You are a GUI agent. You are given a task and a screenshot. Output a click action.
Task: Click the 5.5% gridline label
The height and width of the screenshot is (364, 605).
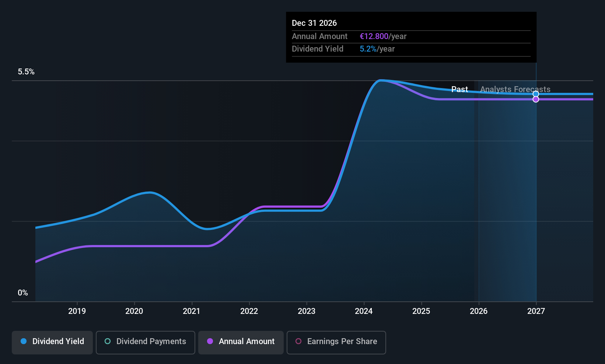coord(26,71)
